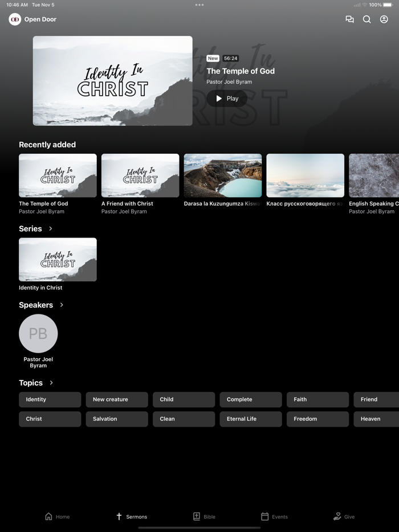Switch to the Bible tab

point(204,517)
